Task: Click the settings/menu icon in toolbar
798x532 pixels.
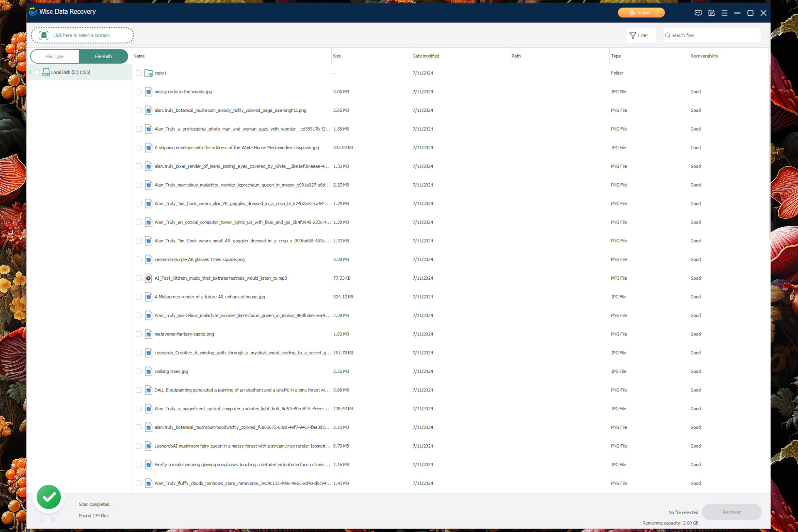Action: pos(725,12)
